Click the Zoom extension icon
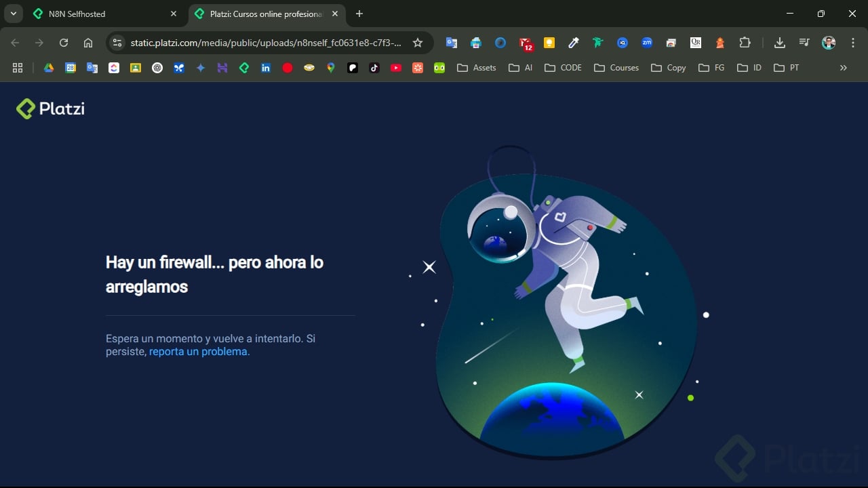The image size is (868, 488). (x=647, y=43)
